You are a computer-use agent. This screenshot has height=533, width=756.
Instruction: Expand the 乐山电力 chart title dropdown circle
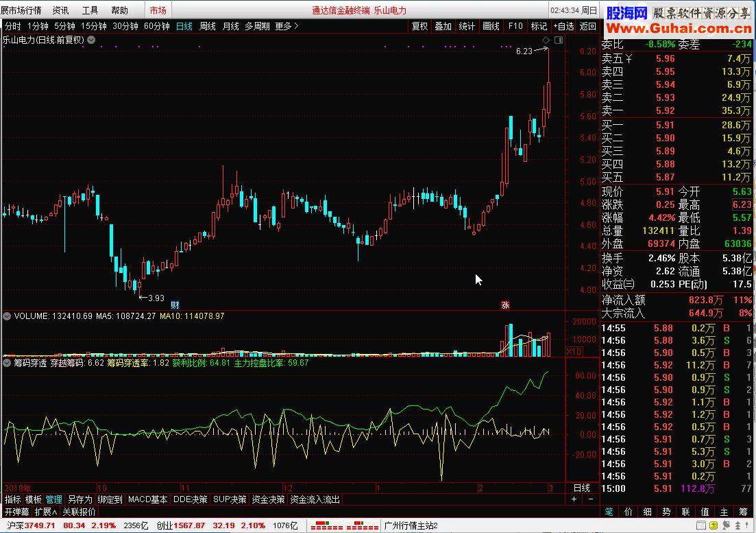[91, 40]
